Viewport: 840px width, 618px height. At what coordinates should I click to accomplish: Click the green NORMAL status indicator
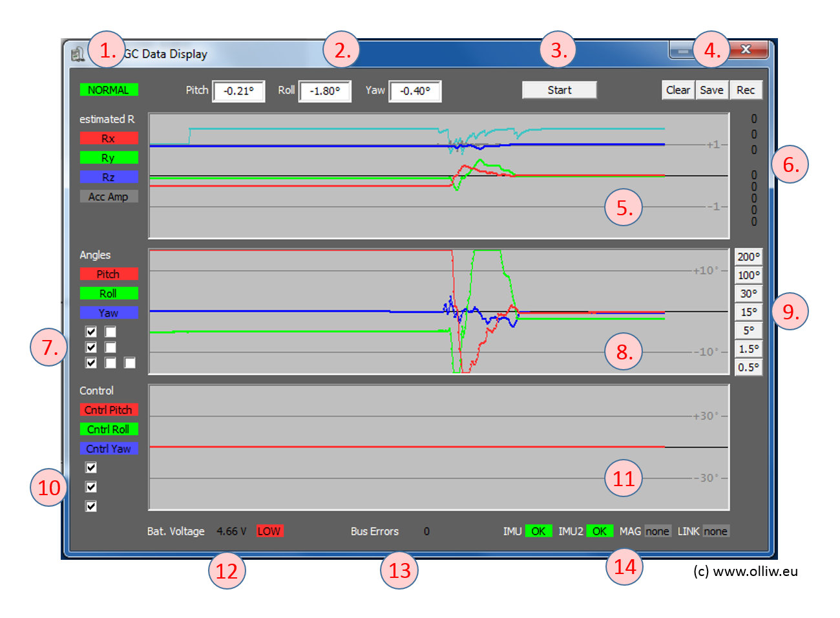[109, 90]
